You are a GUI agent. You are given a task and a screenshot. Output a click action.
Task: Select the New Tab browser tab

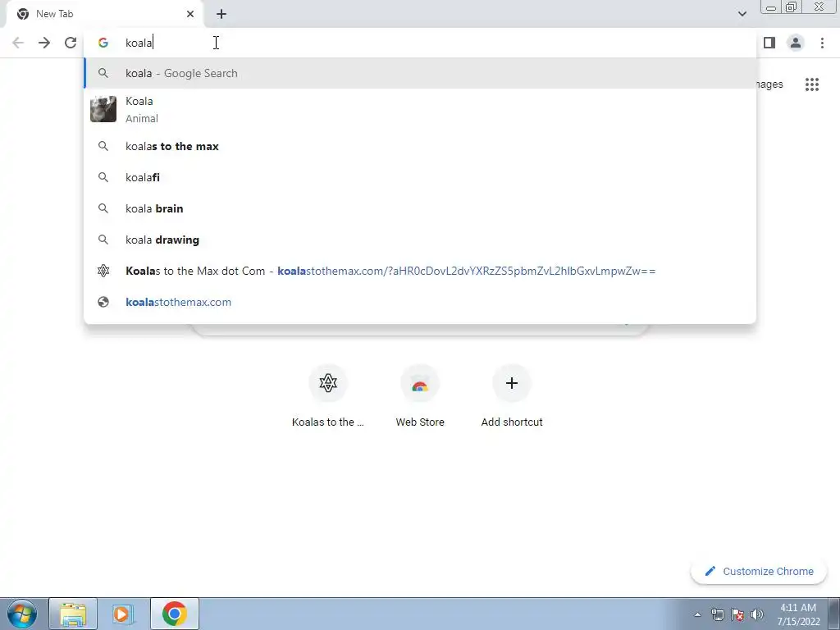104,14
